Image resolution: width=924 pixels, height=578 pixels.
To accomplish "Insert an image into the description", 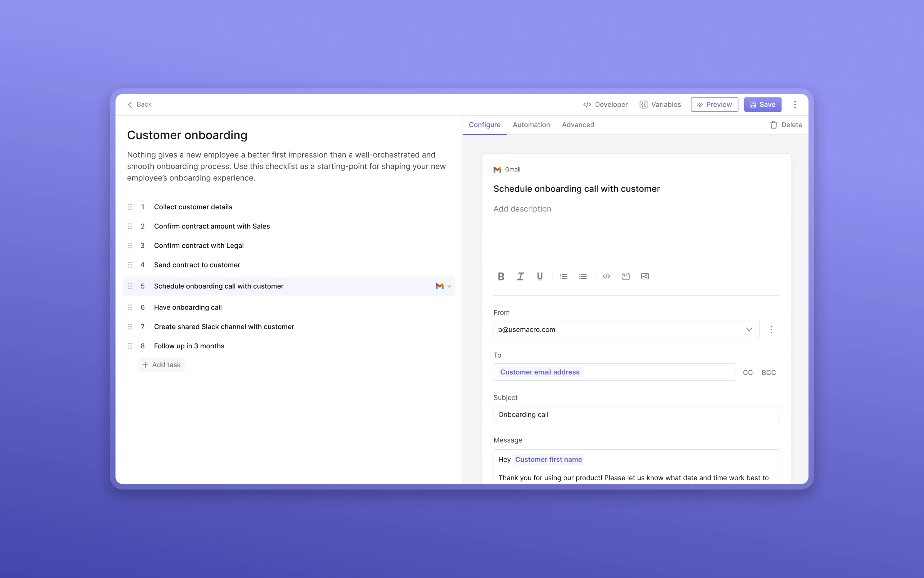I will [645, 276].
